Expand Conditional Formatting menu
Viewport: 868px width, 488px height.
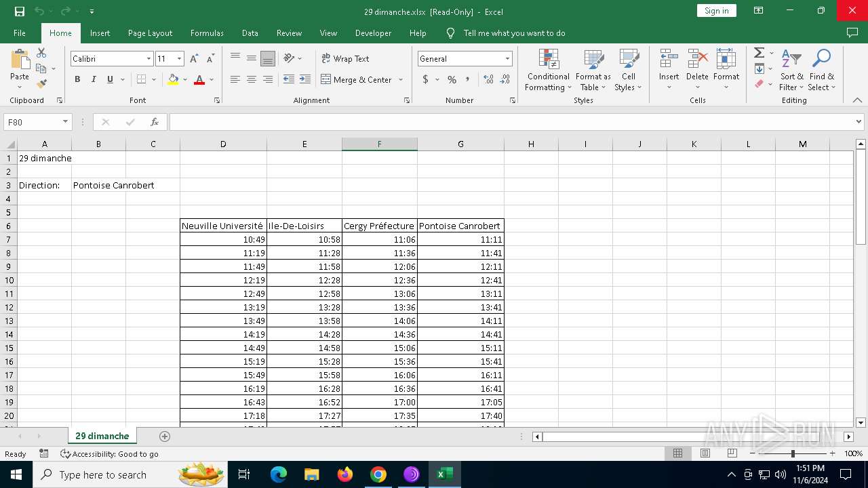pos(549,70)
